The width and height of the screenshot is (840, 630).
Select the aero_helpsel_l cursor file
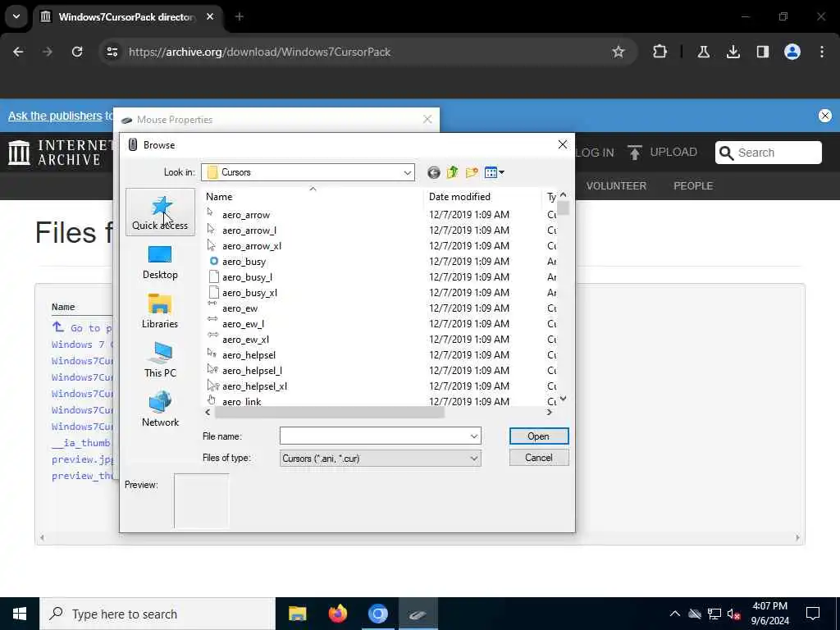click(252, 370)
